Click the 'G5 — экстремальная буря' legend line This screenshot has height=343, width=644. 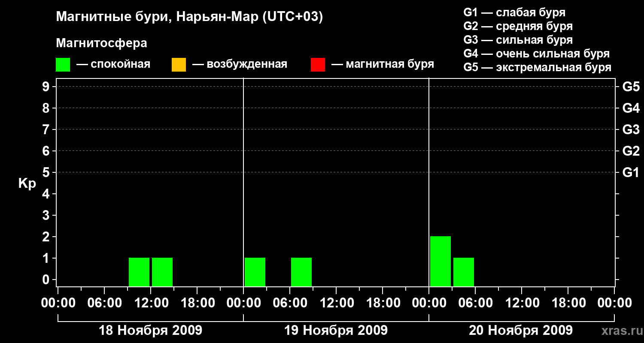click(x=538, y=67)
